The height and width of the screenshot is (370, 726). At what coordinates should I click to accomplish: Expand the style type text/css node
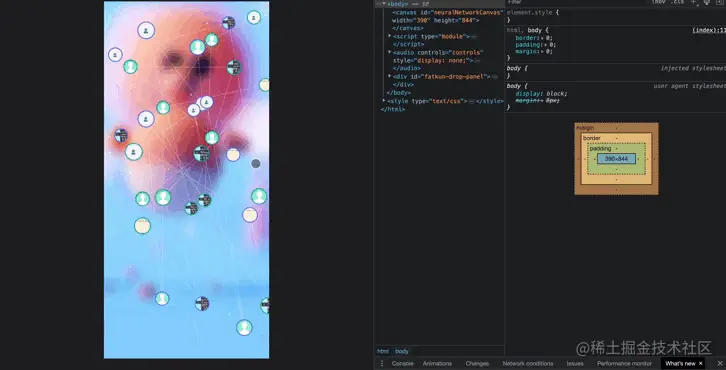click(384, 100)
